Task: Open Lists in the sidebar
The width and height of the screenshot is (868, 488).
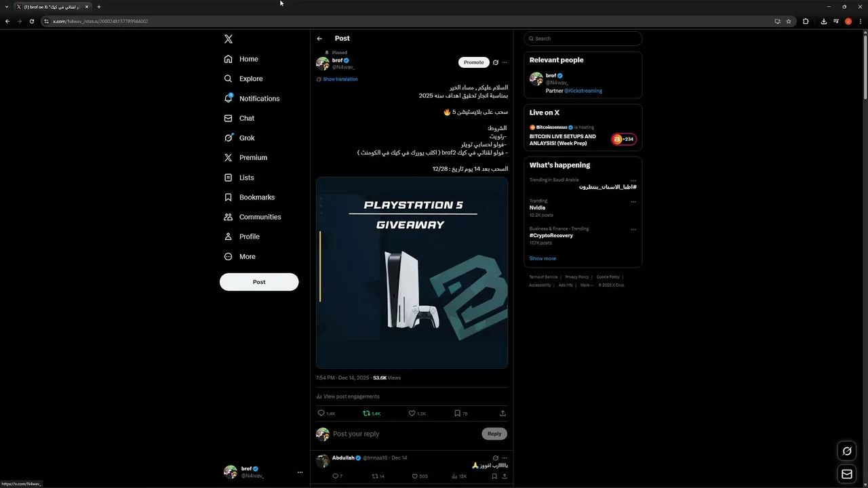Action: 239,178
